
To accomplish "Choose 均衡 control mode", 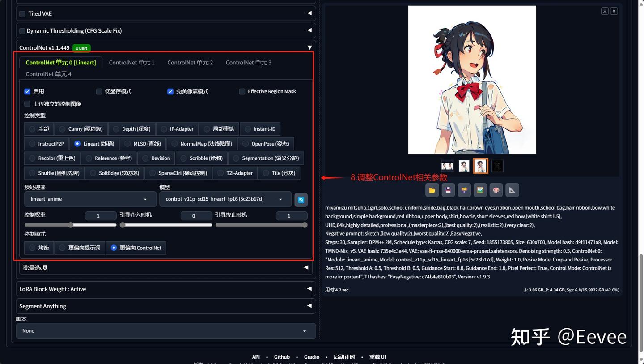I will pos(39,248).
